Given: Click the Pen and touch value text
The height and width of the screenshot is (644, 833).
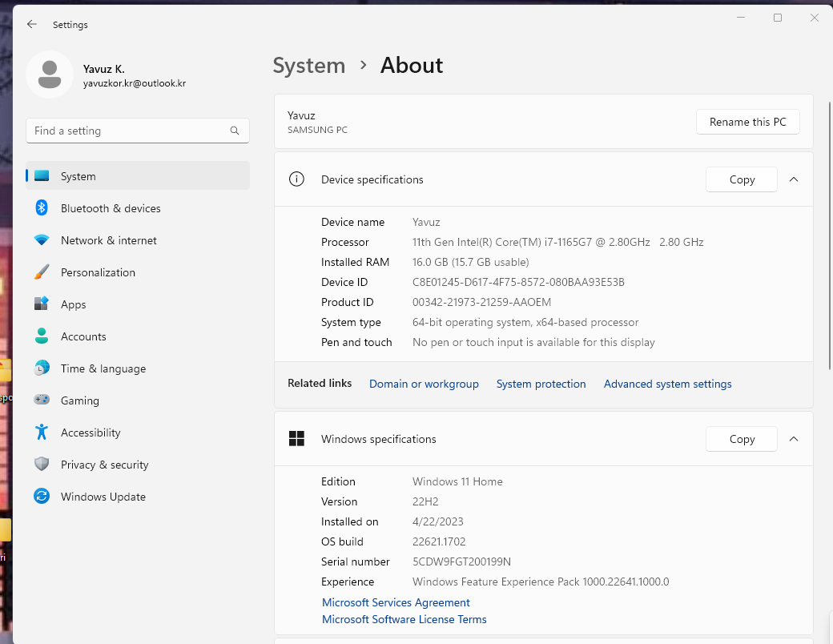Looking at the screenshot, I should tap(533, 342).
